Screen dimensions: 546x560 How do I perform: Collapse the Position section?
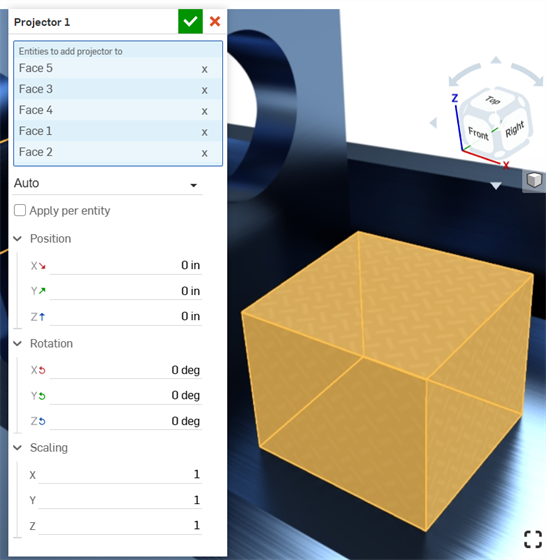click(17, 239)
